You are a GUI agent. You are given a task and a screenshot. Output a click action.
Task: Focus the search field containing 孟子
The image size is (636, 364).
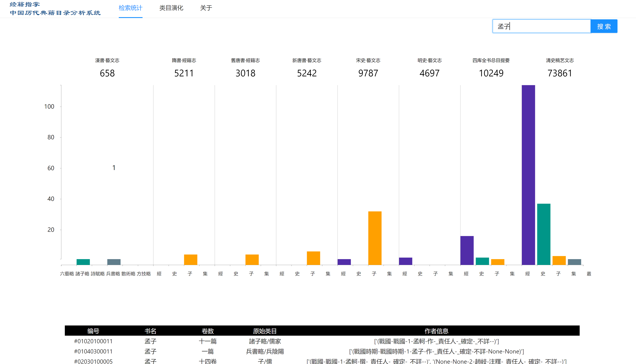click(541, 26)
